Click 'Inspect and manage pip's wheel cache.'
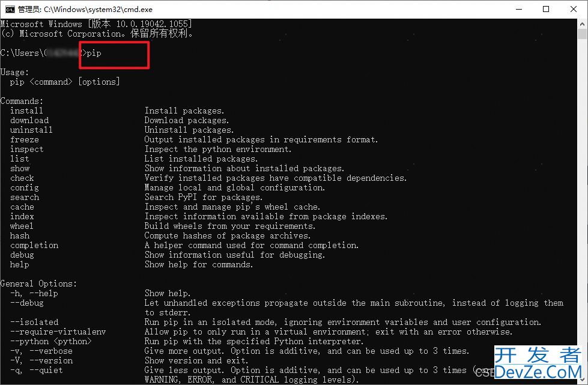Image resolution: width=588 pixels, height=385 pixels. click(x=232, y=207)
